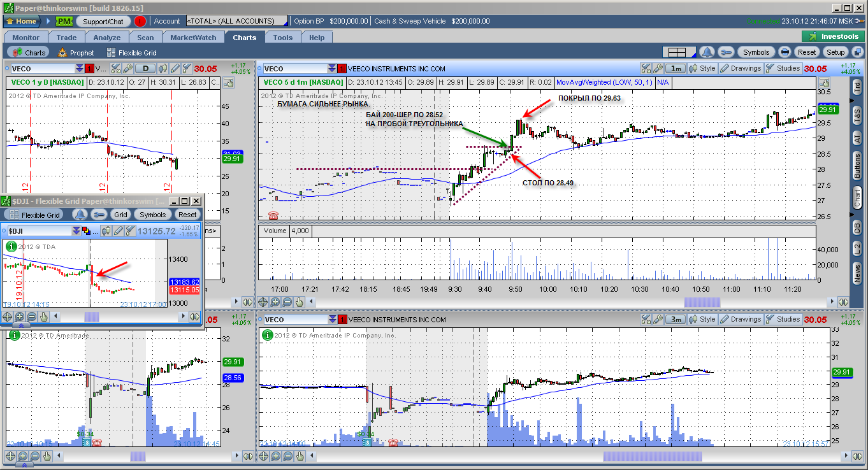Click the VECO 3m chart time scroll thumb
Viewport: 868px width, 470px height.
click(651, 456)
